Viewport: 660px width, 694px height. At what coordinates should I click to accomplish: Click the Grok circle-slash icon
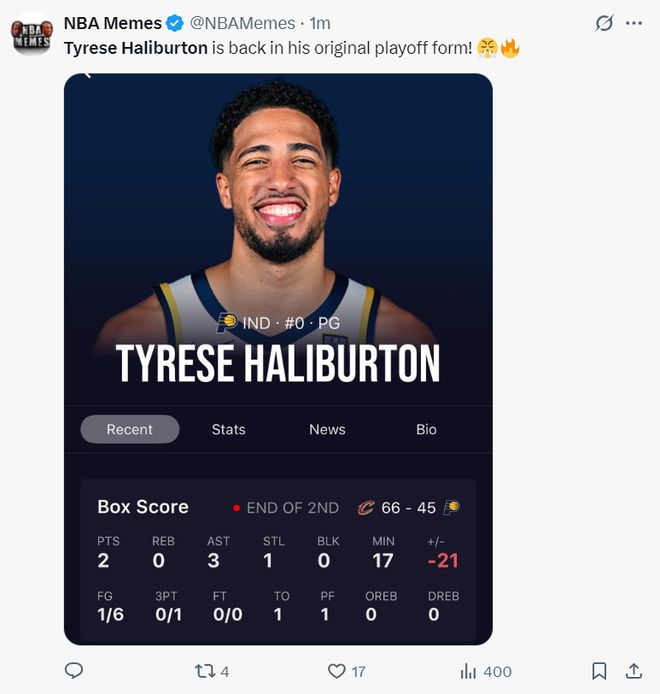tap(604, 23)
